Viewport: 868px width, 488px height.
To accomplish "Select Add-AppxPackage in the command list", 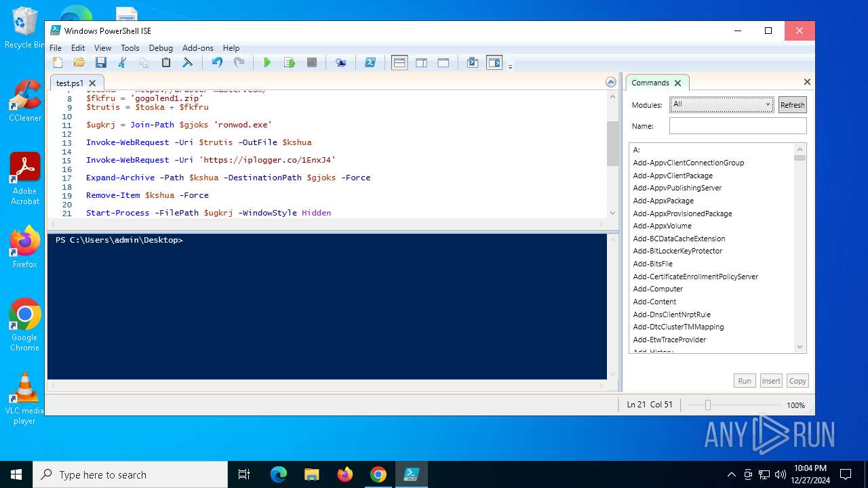I will (x=663, y=201).
